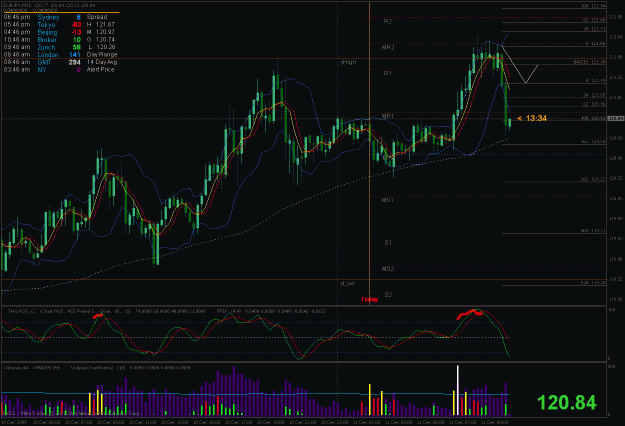Click the 06:46 pm Sydney time
The width and height of the screenshot is (625, 426).
[17, 17]
